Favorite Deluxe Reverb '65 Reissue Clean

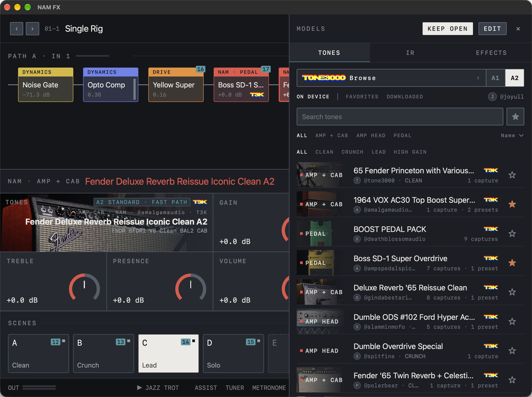(x=512, y=292)
